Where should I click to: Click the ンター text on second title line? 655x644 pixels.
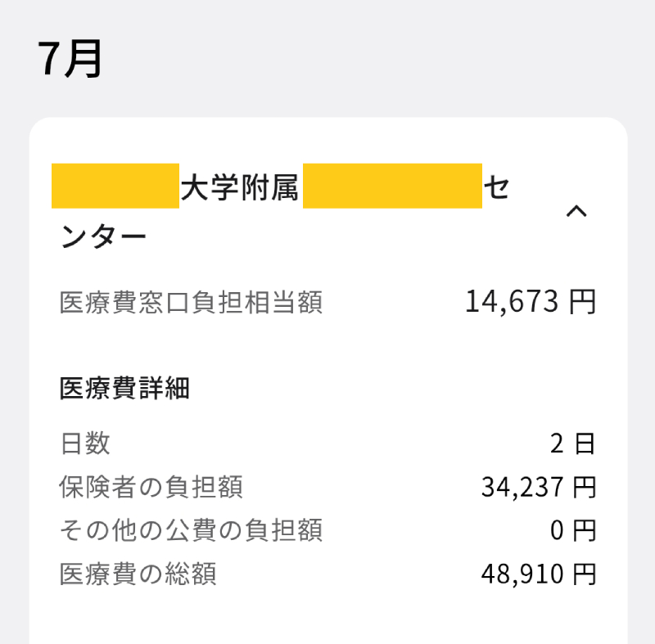[x=104, y=236]
